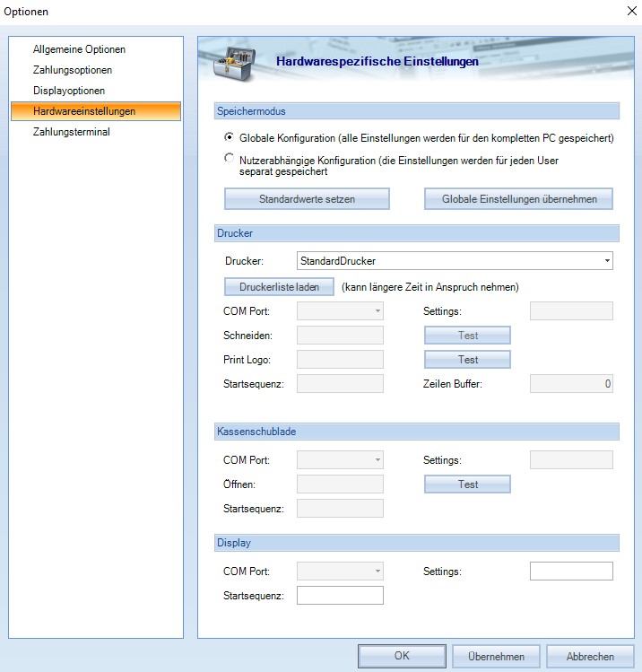This screenshot has height=672, width=642.
Task: Select Nutzerabhängige Konfiguration radio button
Action: click(x=229, y=159)
